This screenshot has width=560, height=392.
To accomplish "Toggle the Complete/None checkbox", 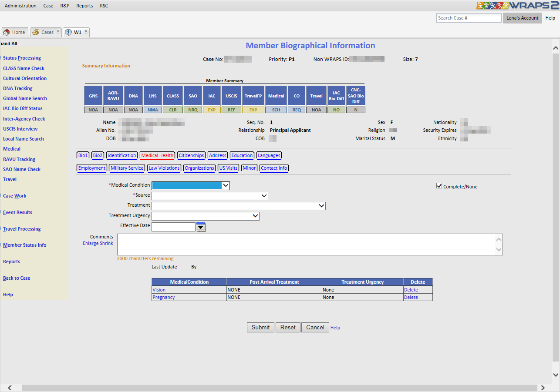I will pyautogui.click(x=439, y=186).
